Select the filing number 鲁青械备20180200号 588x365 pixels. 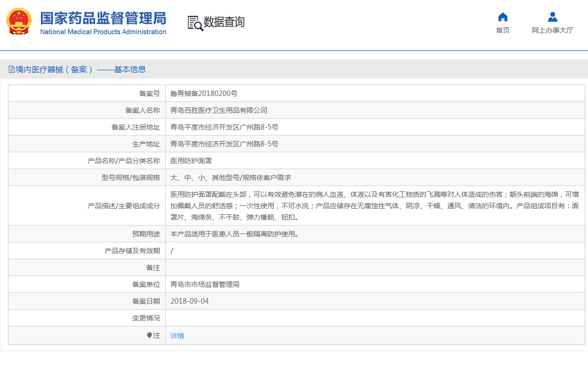204,93
